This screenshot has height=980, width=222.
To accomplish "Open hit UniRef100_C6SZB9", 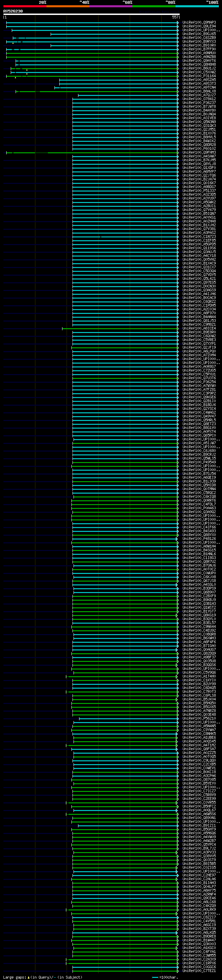I will [x=199, y=38].
